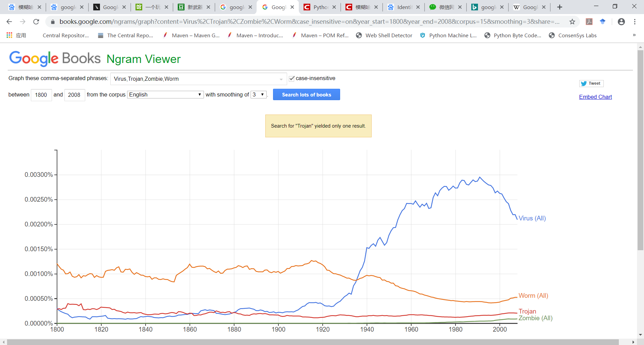Reload the page with the refresh icon

point(36,22)
